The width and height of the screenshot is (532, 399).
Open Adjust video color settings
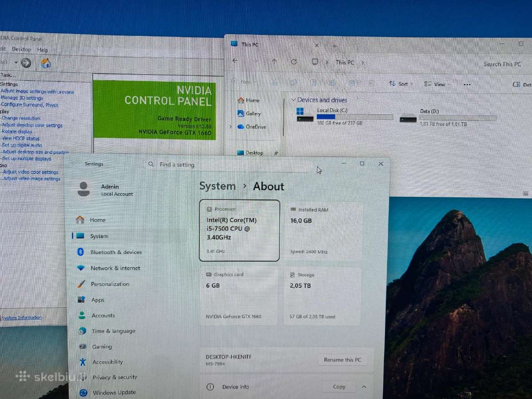31,172
